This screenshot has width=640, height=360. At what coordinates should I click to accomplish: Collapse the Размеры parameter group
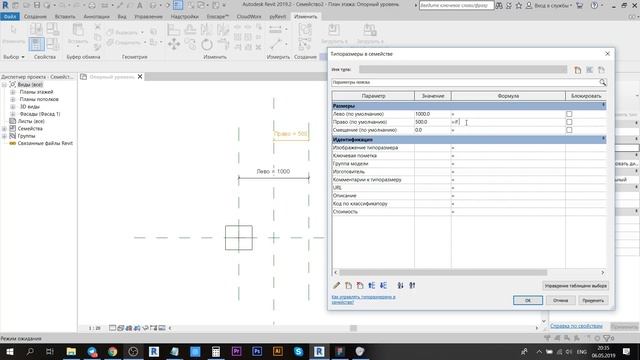pyautogui.click(x=603, y=105)
